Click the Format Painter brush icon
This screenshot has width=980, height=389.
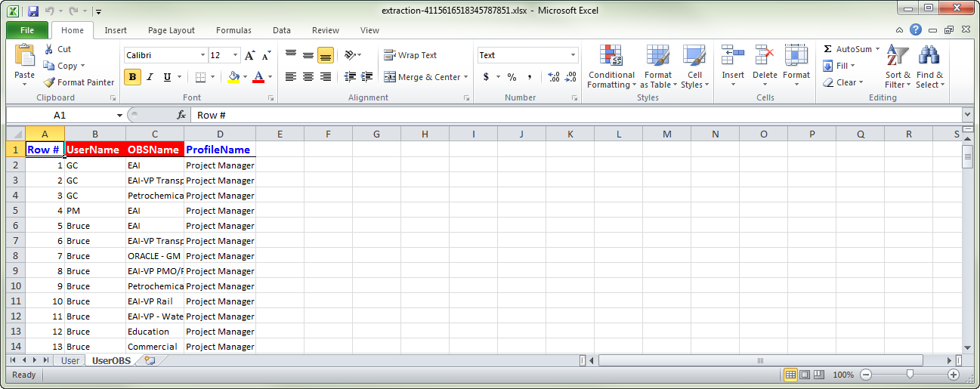[49, 82]
